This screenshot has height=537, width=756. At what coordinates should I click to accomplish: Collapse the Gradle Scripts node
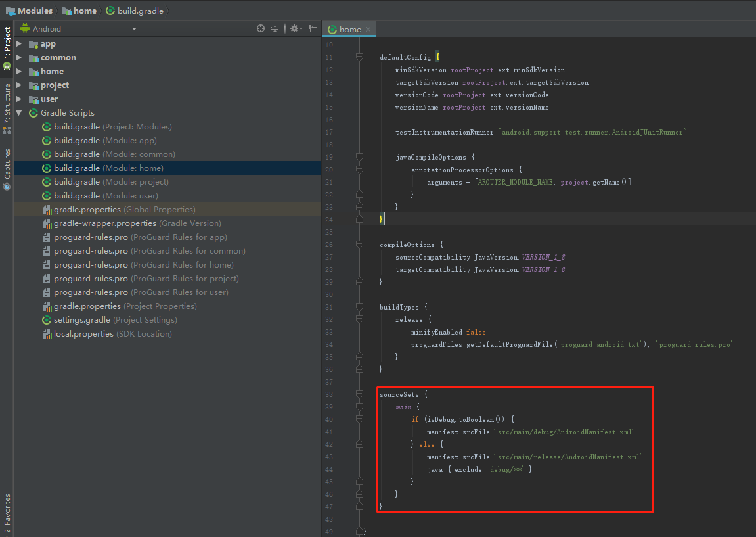(19, 112)
